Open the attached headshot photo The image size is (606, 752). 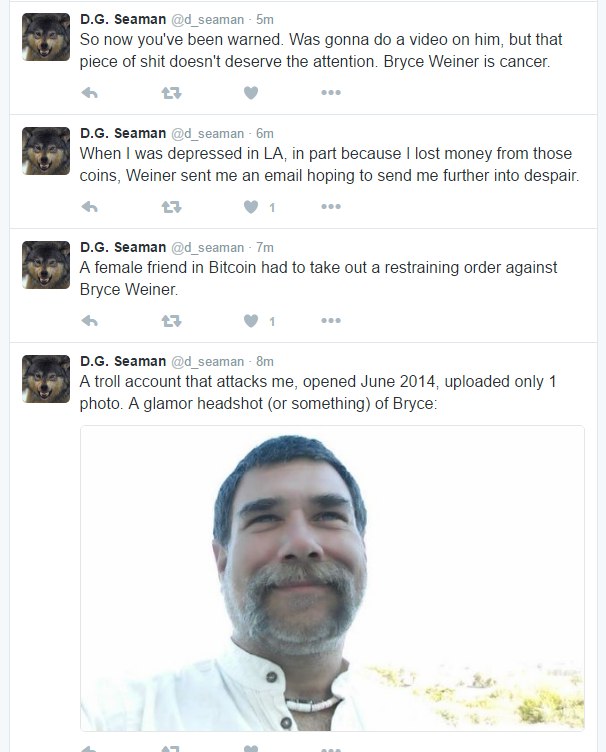click(332, 578)
